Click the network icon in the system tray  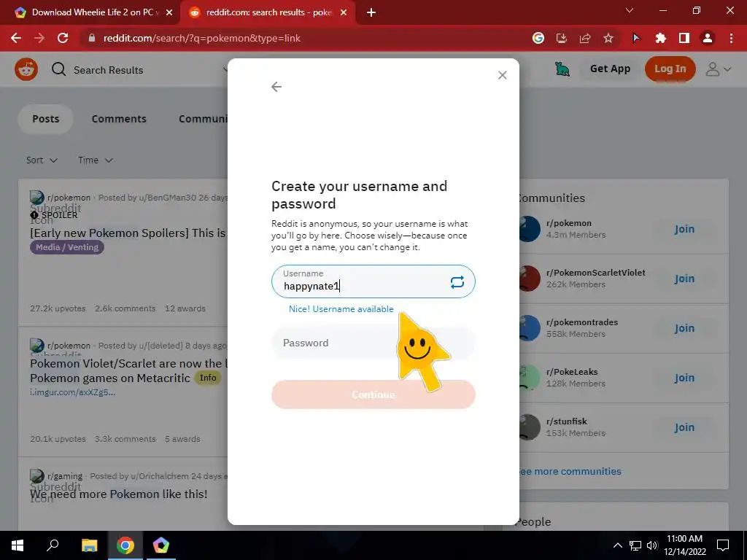coord(635,545)
